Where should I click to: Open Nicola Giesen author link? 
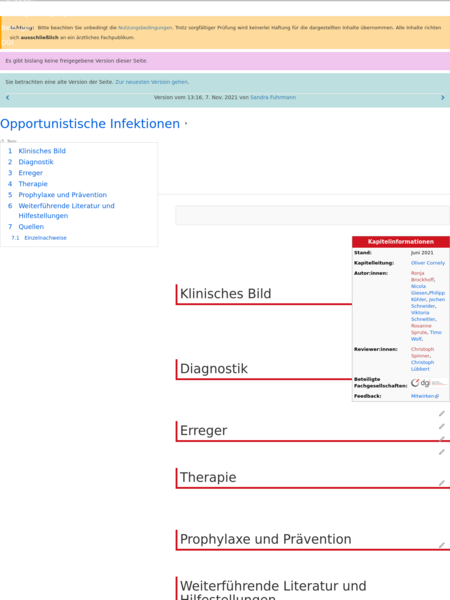tap(418, 290)
